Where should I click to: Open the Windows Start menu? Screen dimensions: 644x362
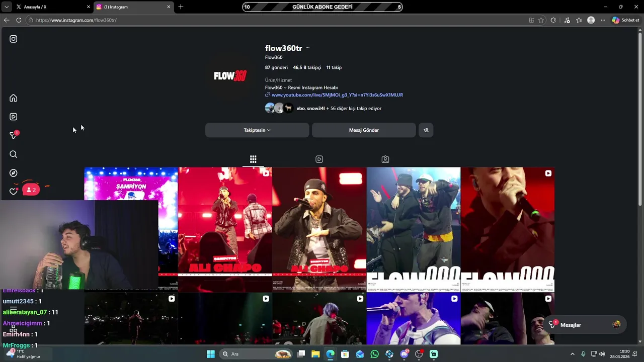click(x=211, y=354)
